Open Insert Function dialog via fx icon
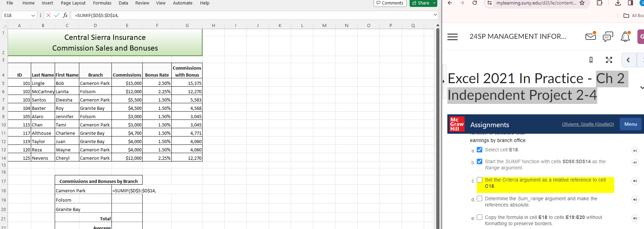 point(65,15)
